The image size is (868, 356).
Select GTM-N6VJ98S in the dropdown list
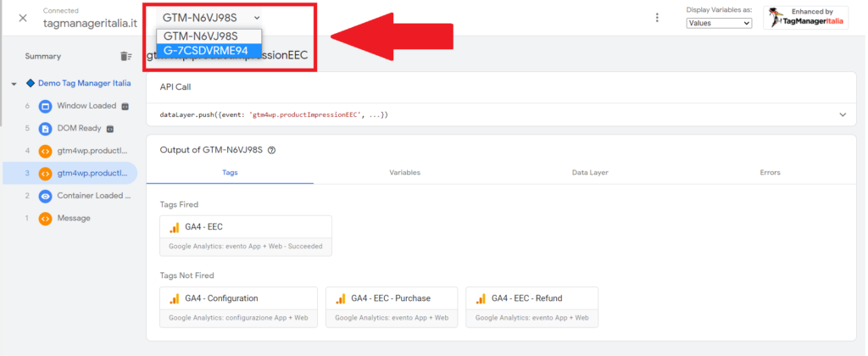click(209, 36)
